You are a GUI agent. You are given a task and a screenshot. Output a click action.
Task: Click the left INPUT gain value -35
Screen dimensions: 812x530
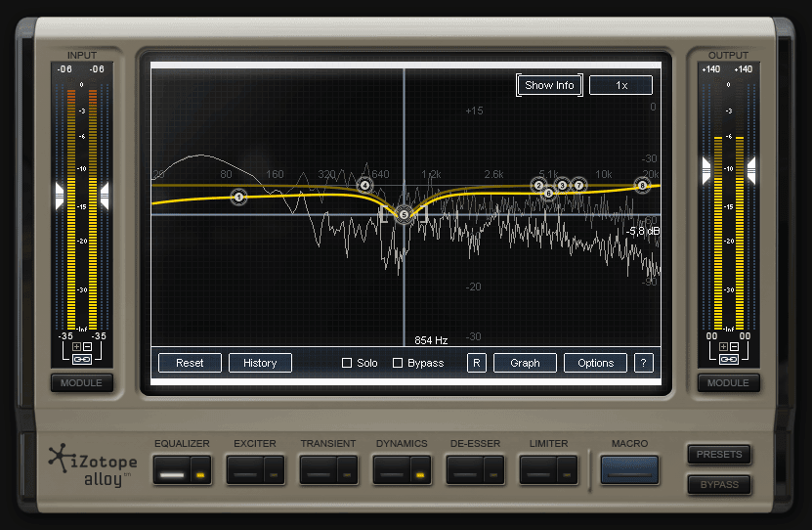65,335
